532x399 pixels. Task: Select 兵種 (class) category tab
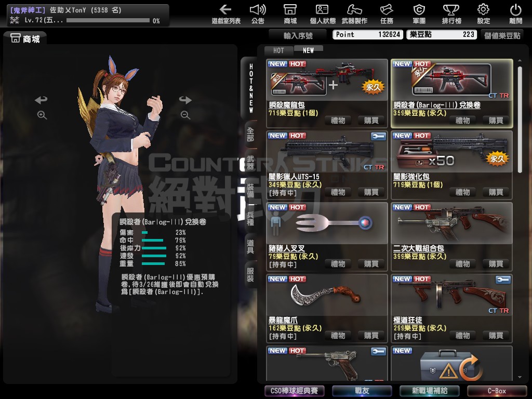[250, 219]
